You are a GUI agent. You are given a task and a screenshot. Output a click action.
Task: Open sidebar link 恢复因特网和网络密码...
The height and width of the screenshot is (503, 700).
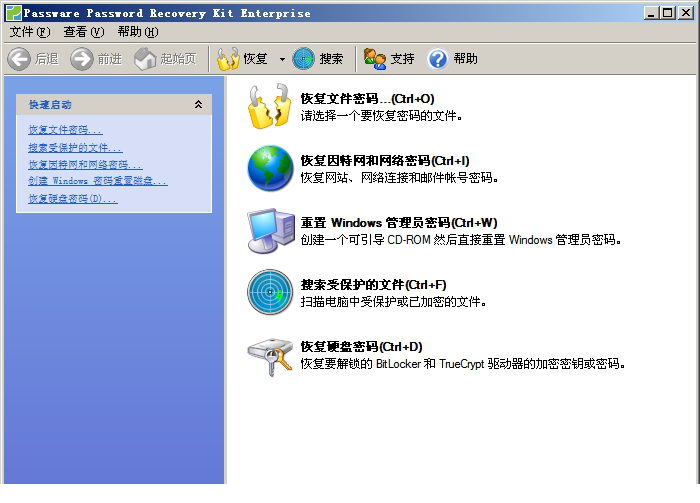85,164
